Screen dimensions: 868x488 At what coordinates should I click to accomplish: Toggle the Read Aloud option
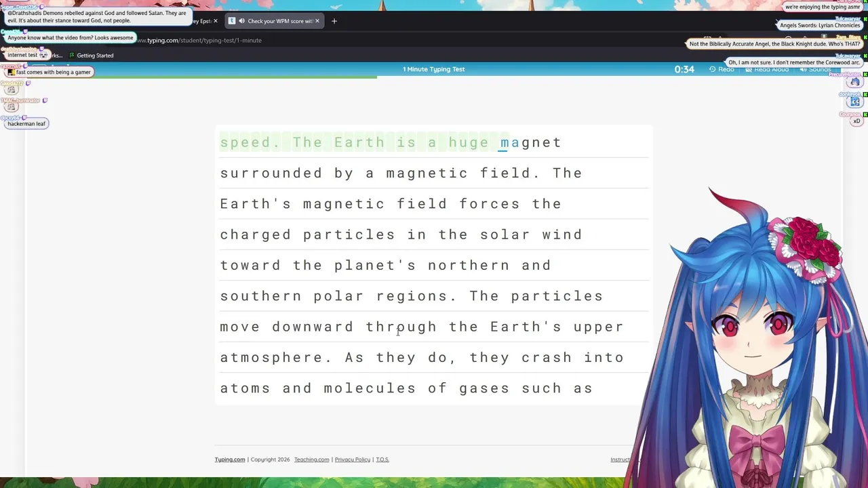pos(766,69)
